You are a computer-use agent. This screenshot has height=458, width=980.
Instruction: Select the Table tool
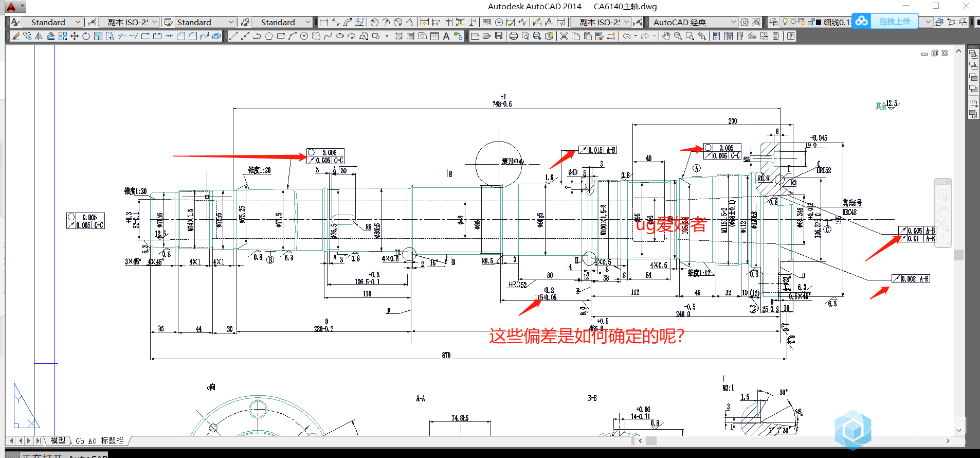point(434,36)
